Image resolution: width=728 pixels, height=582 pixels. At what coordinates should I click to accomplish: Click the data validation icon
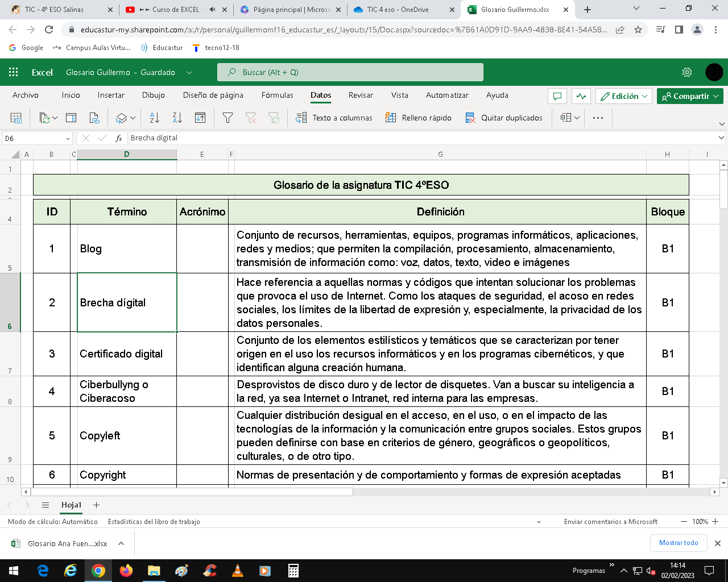click(566, 118)
